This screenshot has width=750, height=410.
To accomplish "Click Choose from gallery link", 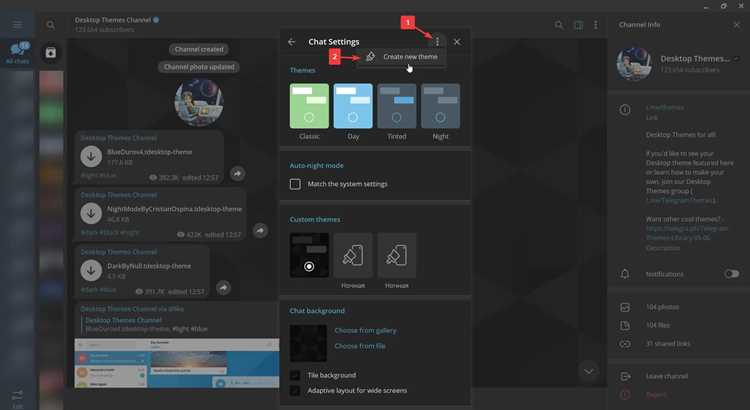I will coord(365,331).
